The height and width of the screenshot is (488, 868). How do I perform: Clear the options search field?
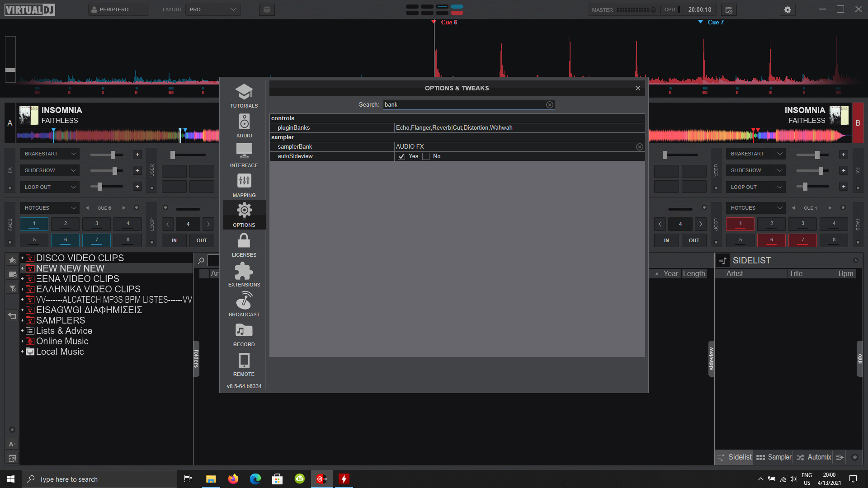pyautogui.click(x=549, y=105)
